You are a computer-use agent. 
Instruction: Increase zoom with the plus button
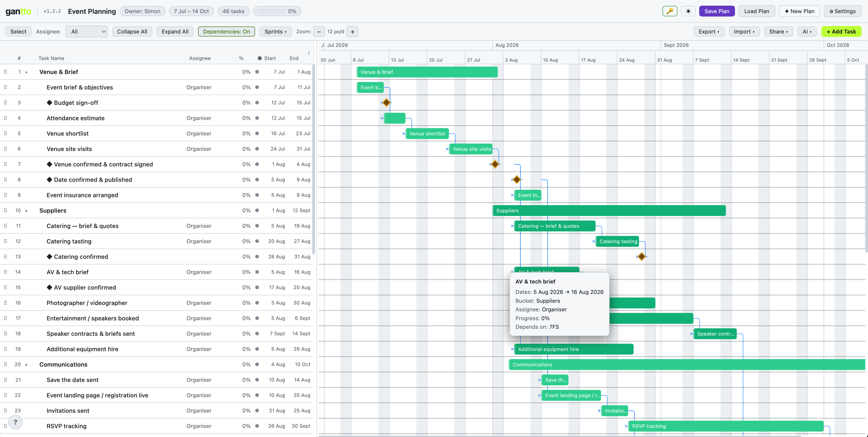tap(353, 32)
